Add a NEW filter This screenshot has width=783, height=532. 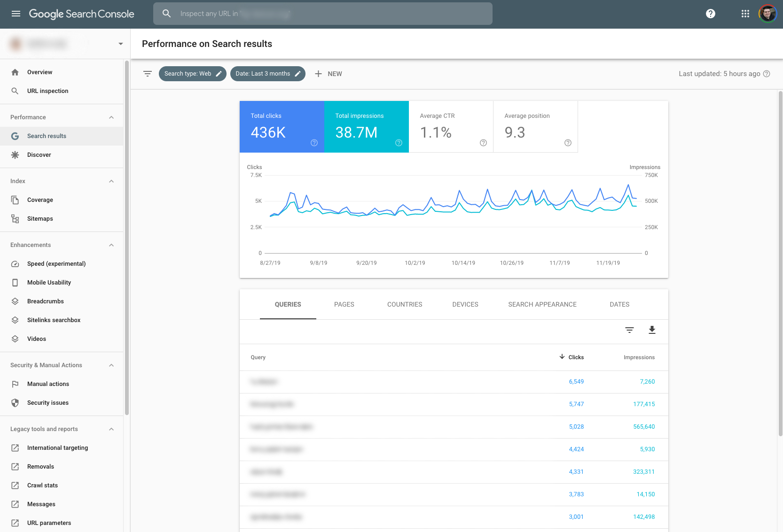(x=329, y=74)
